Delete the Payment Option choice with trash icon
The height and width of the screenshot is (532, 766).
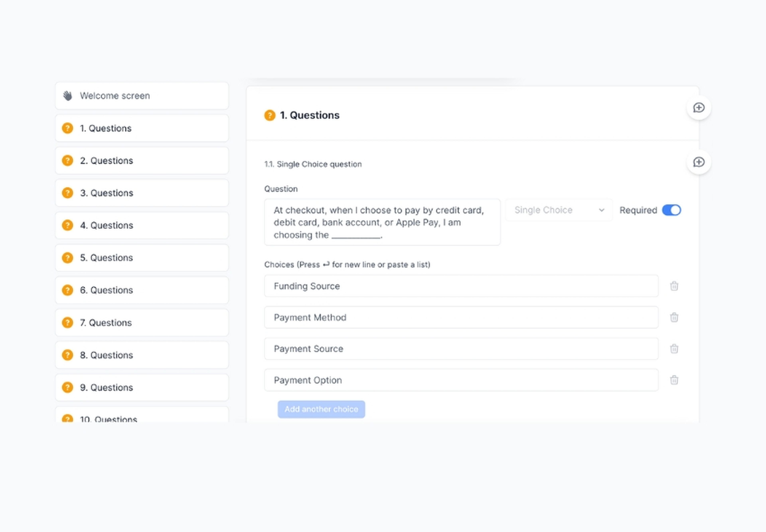(x=674, y=380)
